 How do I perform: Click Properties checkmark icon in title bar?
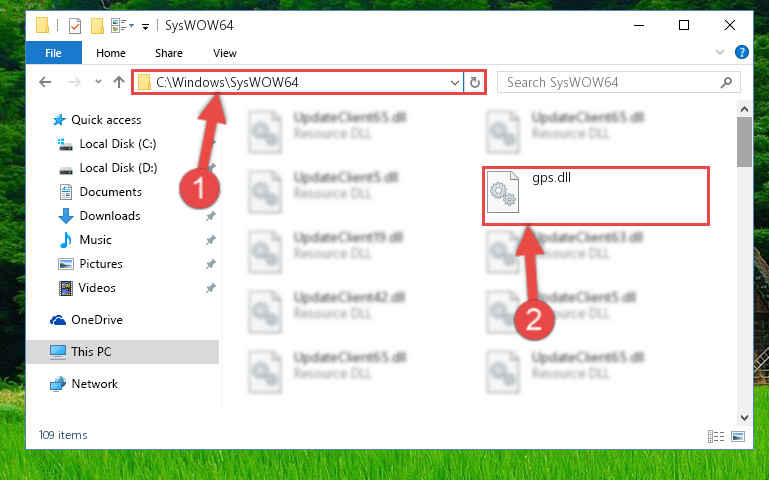pos(75,25)
